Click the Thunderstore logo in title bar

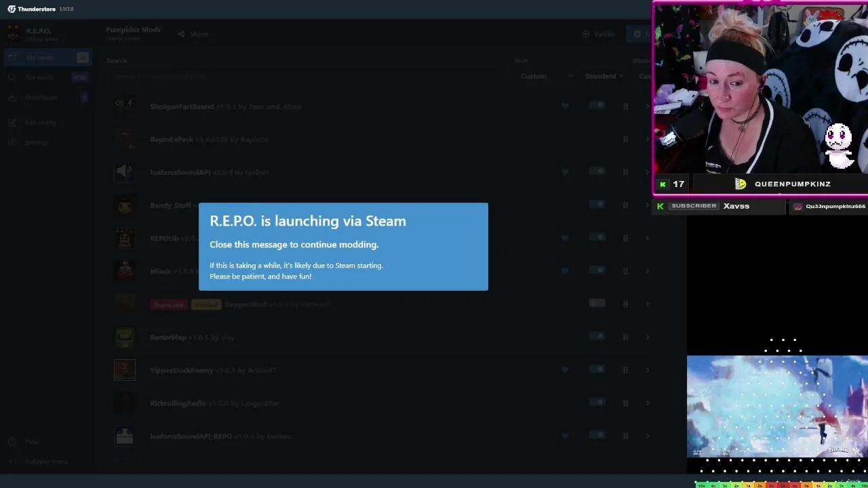pos(12,9)
